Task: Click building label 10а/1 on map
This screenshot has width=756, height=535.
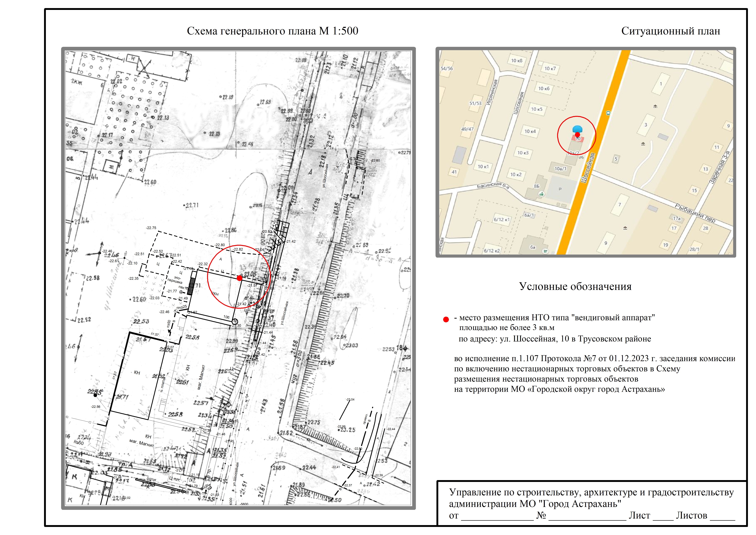Action: pyautogui.click(x=560, y=169)
